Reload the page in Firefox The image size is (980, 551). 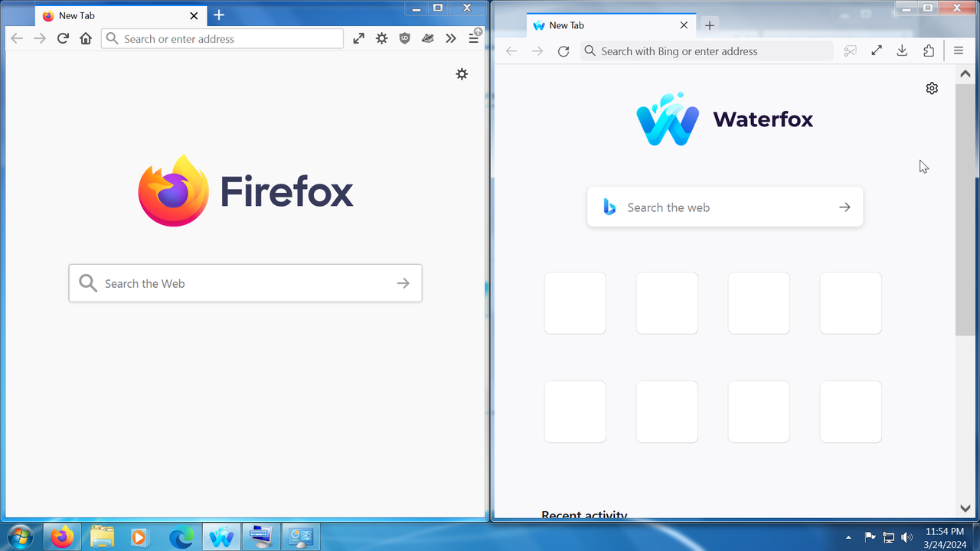coord(63,38)
